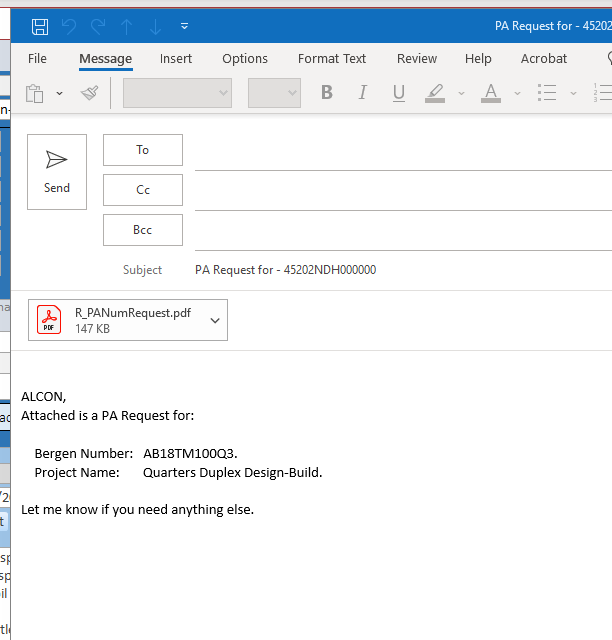Click the Paste clipboard icon
612x640 pixels.
[35, 93]
